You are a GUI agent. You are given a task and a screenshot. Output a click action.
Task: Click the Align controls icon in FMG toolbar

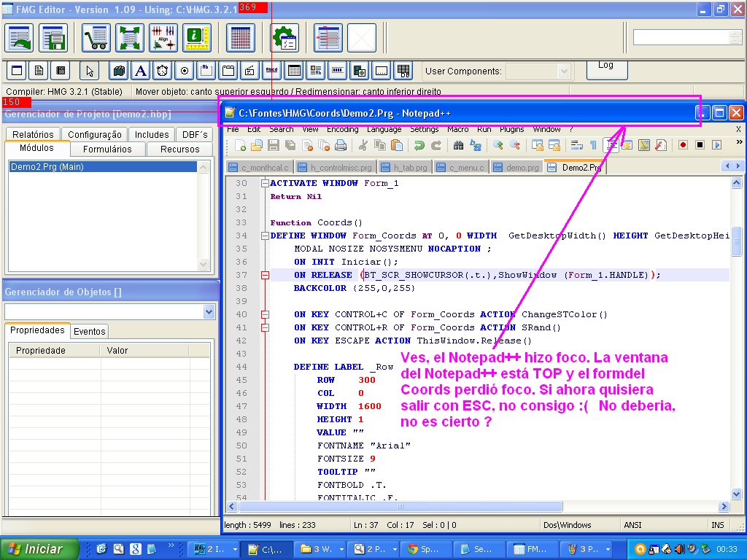coord(163,38)
